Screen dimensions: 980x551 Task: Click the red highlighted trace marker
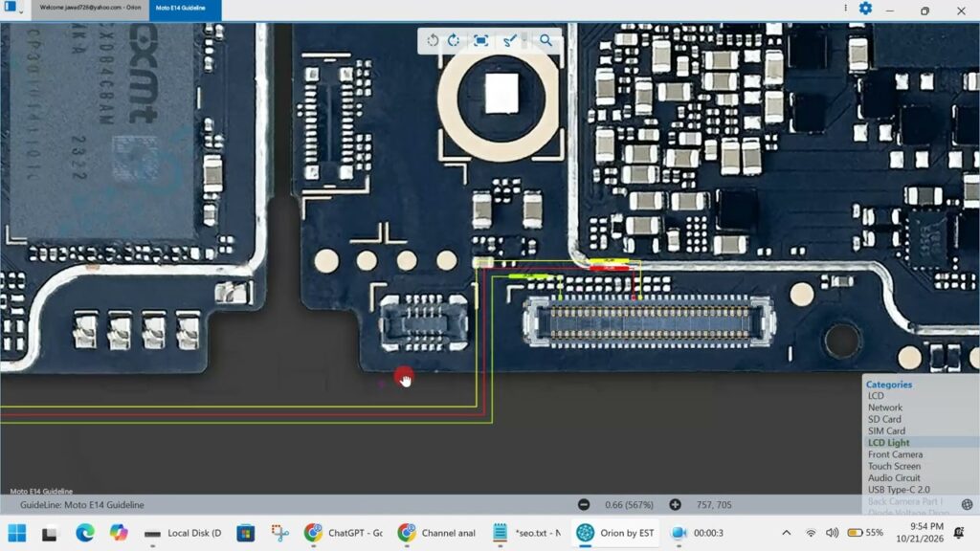click(x=610, y=268)
